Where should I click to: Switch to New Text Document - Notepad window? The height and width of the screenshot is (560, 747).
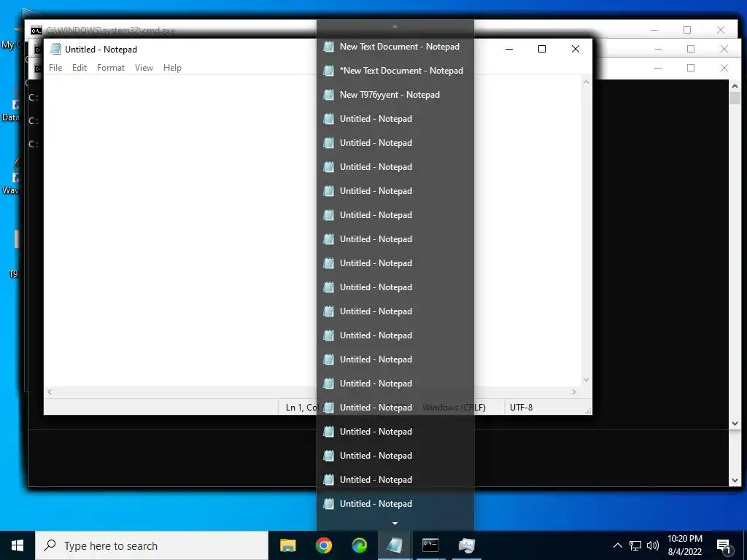pos(395,47)
